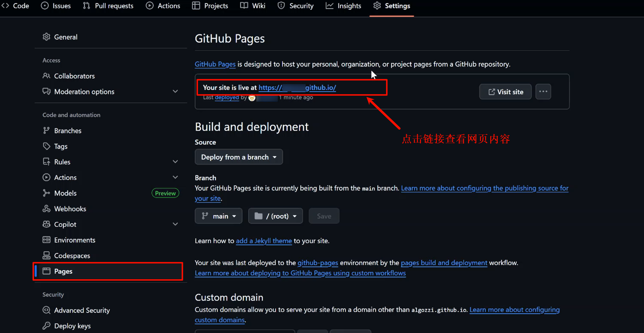Open the live site github.io link

coord(297,87)
